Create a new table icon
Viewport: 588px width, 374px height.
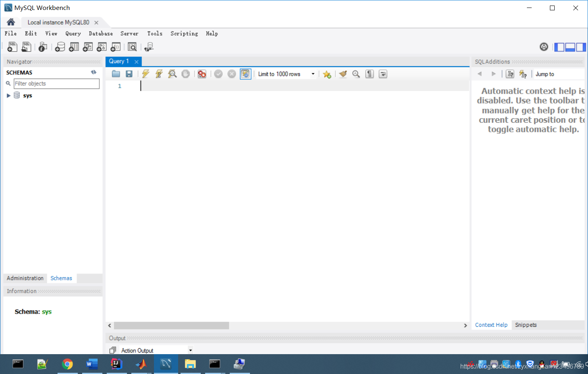74,47
